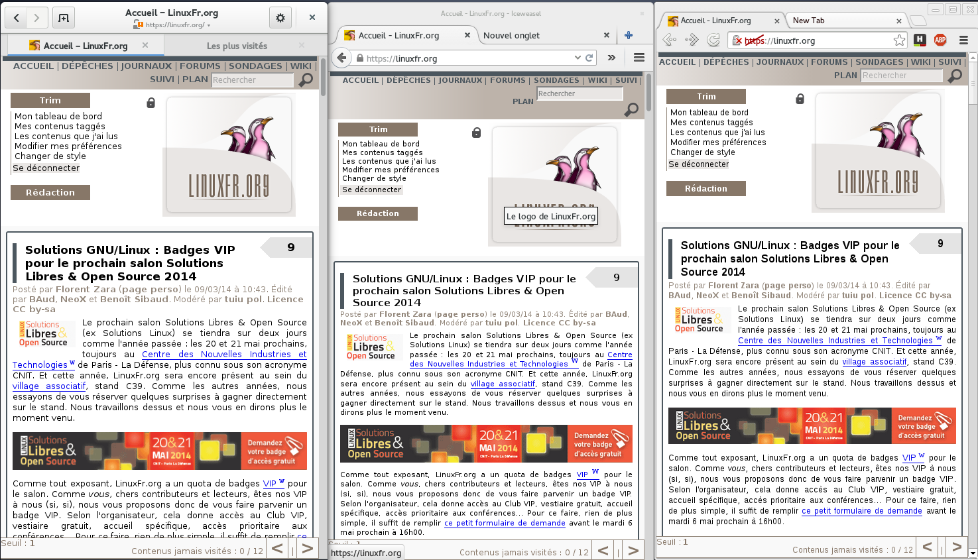978x560 pixels.
Task: Open 'village associatif' link in left window
Action: tap(49, 386)
